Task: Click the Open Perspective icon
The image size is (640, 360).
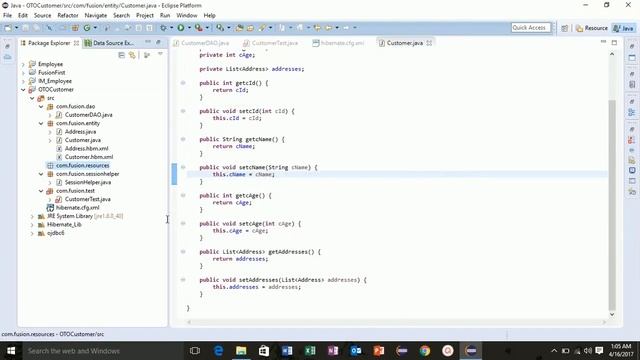Action: click(565, 28)
